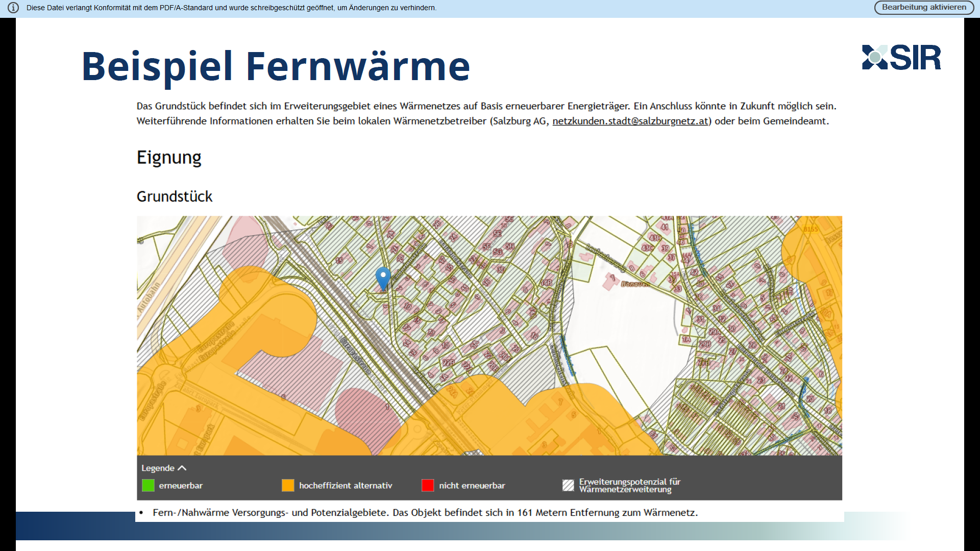Click the info icon in notification bar
980x551 pixels.
point(13,8)
